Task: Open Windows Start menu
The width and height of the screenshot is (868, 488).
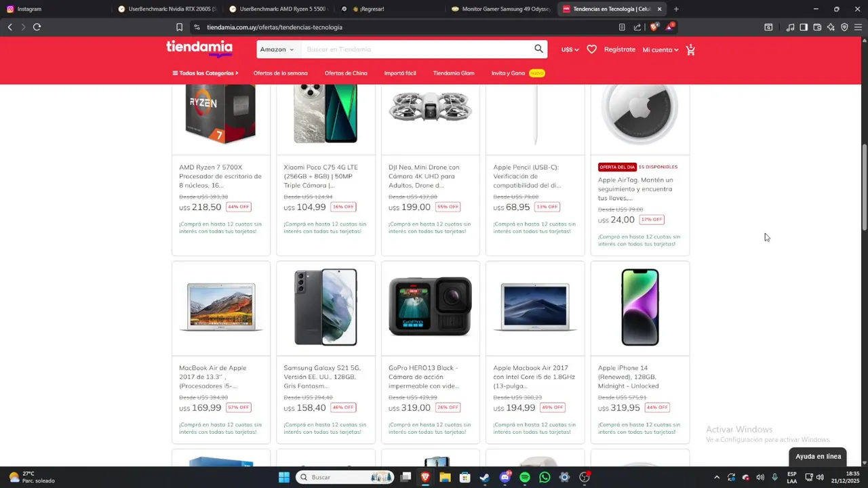Action: click(x=284, y=477)
